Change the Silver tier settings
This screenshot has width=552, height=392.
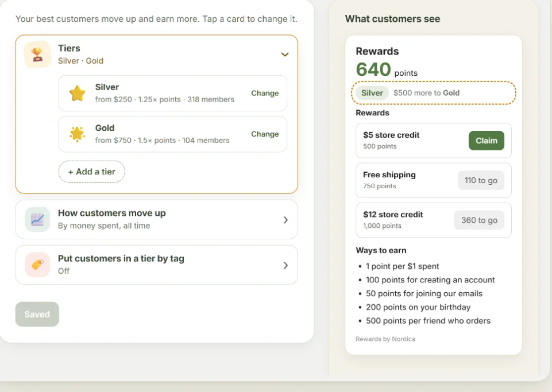coord(265,93)
